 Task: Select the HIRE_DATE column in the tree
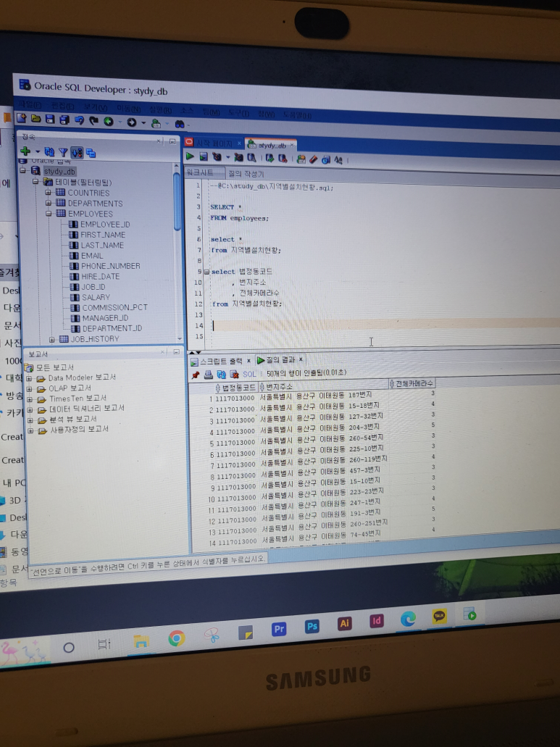pos(100,276)
